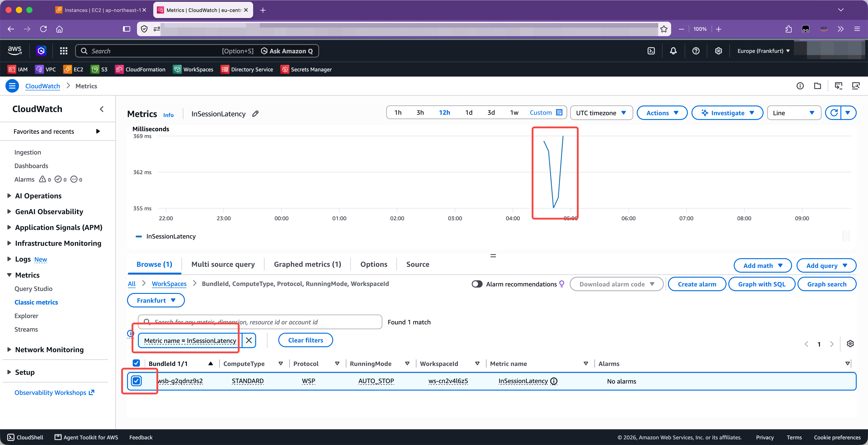The width and height of the screenshot is (868, 445).
Task: Open the CloudWatch breadcrumb link
Action: 42,86
